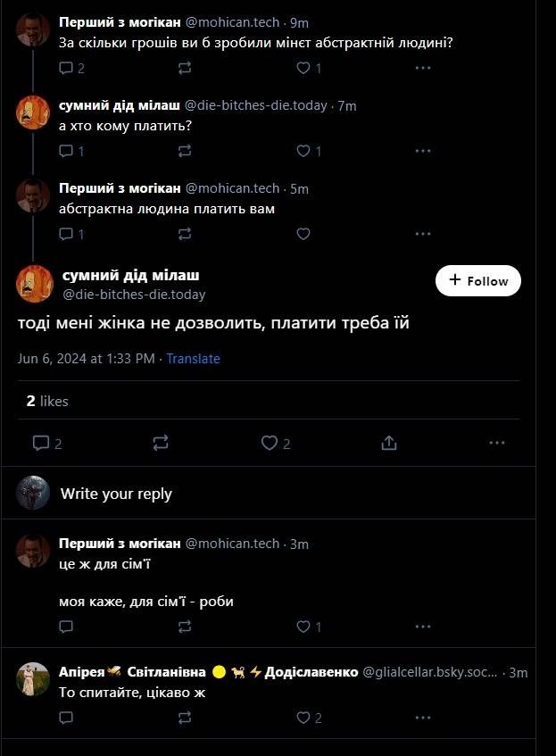
Task: Like the 'це ж для сім'ї' reply
Action: [303, 627]
